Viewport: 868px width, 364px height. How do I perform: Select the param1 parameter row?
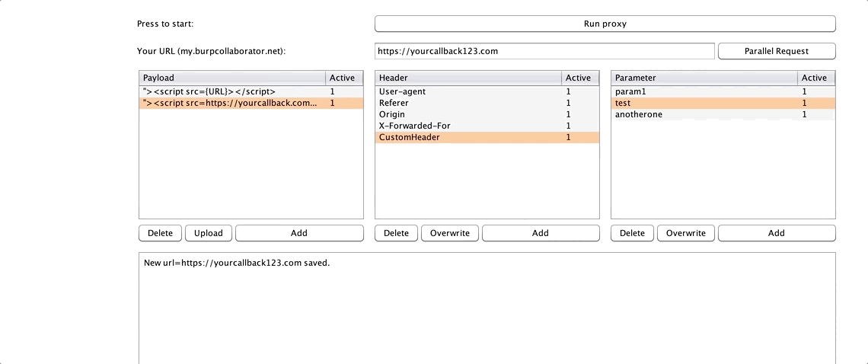723,92
